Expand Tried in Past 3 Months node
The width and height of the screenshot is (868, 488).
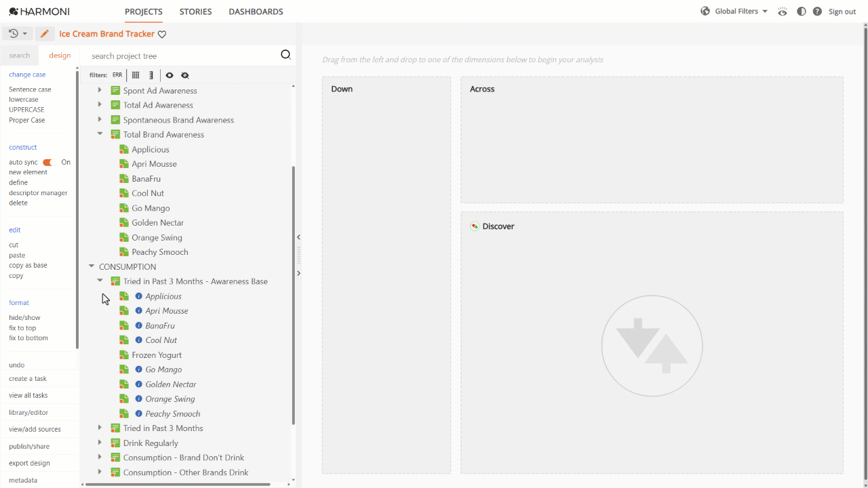100,428
